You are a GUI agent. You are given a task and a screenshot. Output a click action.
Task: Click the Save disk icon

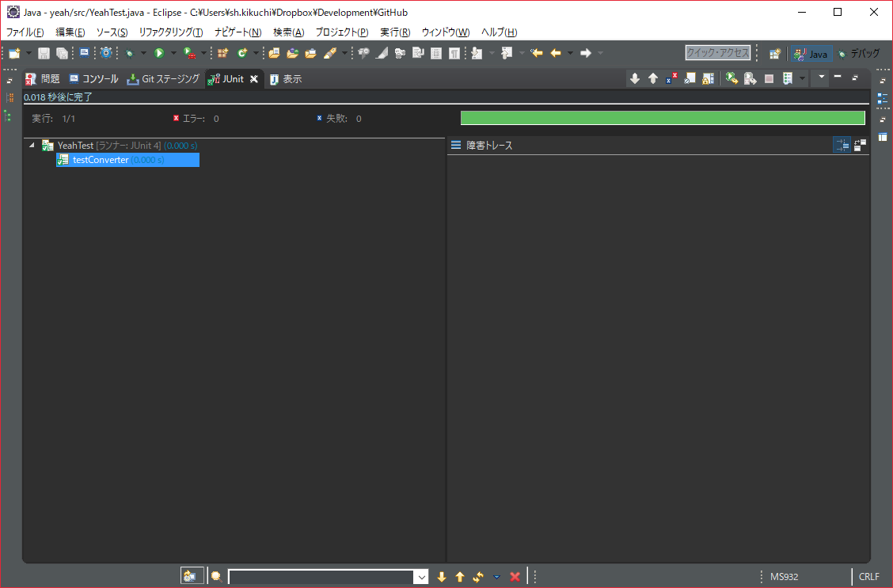(x=44, y=53)
